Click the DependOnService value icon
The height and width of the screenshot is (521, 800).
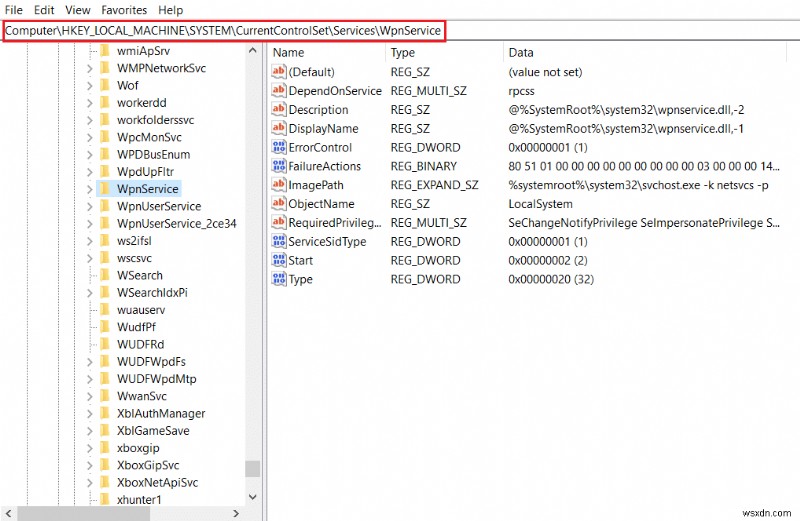(x=279, y=90)
